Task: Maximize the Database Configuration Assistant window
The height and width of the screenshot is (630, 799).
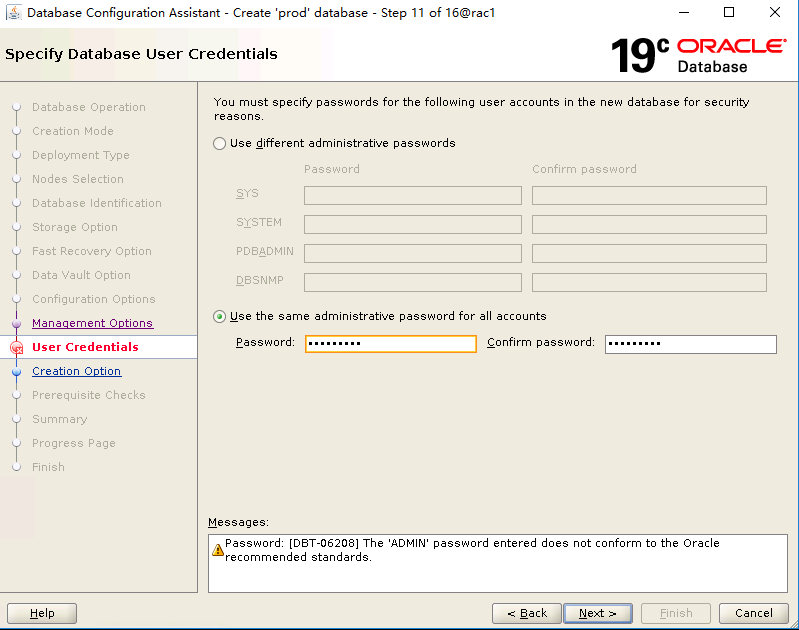Action: coord(729,12)
